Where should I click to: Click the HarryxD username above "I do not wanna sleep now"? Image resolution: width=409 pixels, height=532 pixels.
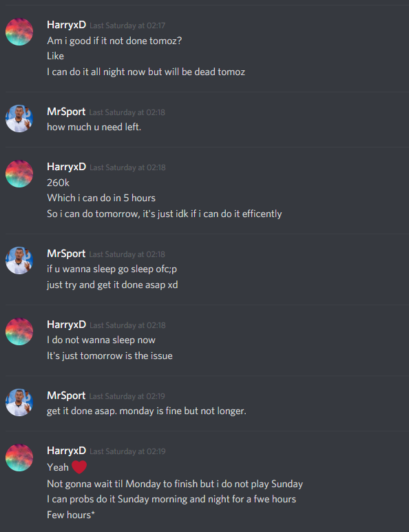pos(67,325)
